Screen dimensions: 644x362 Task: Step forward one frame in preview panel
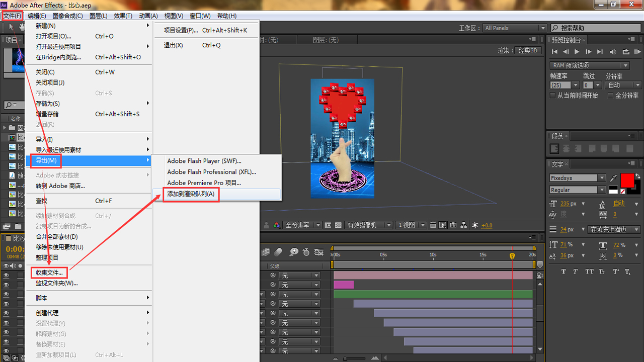[588, 52]
